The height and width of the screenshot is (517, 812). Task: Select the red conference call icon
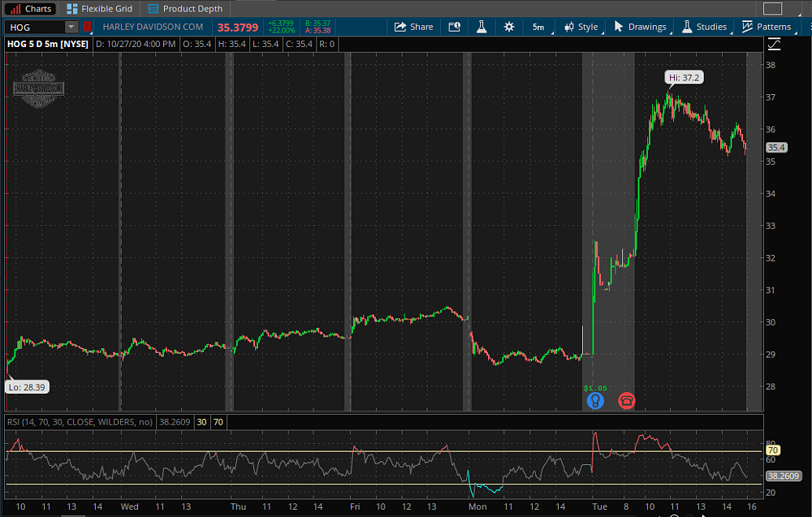(x=626, y=400)
